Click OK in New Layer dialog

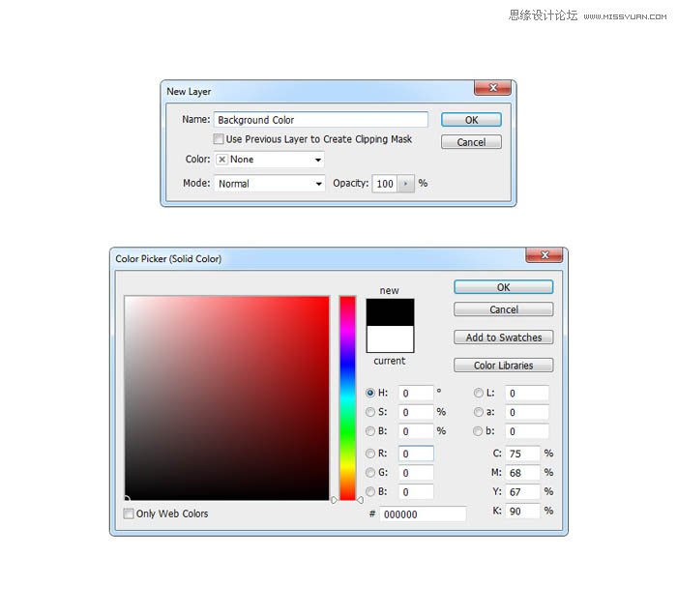471,120
